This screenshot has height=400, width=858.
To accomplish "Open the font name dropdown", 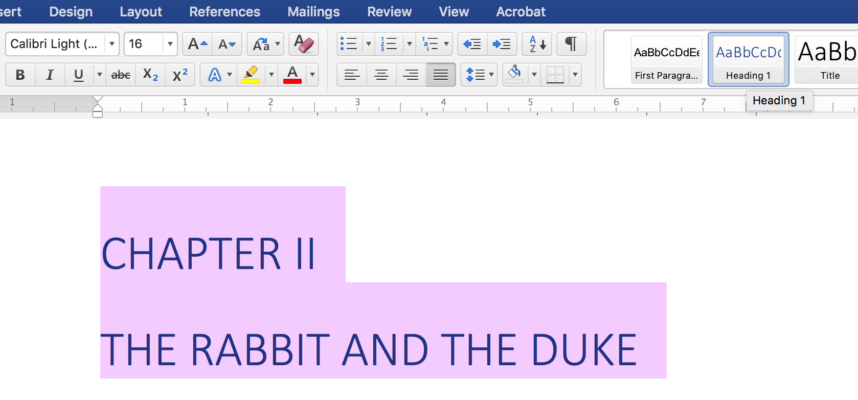I will pos(111,44).
